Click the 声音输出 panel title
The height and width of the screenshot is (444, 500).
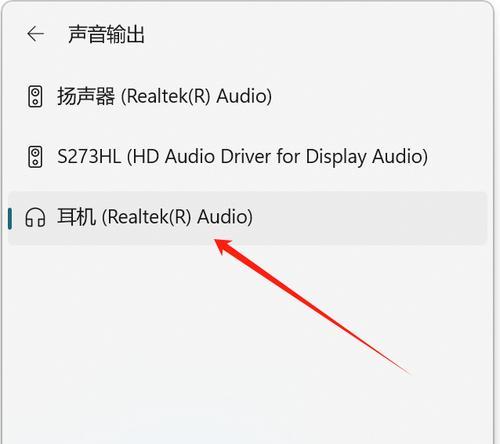(x=106, y=34)
